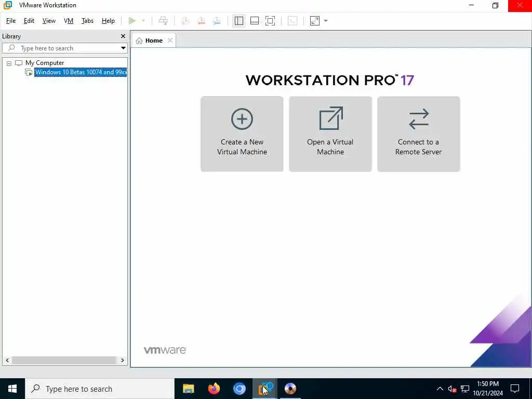Close the Library panel
The width and height of the screenshot is (532, 399).
coord(123,36)
